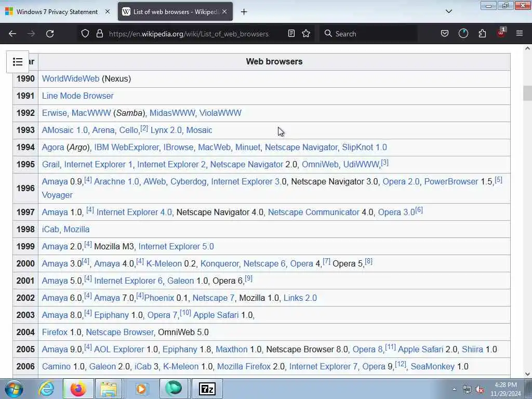Close List of web browsers tab
The height and width of the screenshot is (399, 532).
[x=224, y=11]
